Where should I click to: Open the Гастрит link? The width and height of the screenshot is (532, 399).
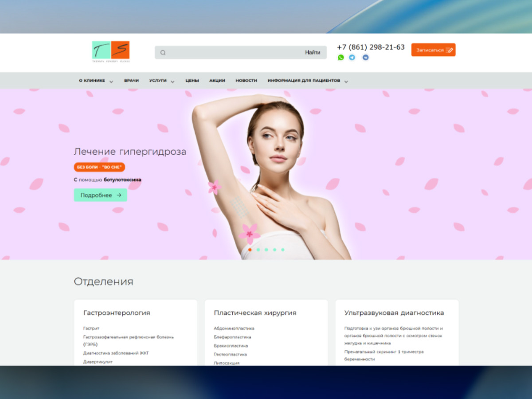coord(91,329)
